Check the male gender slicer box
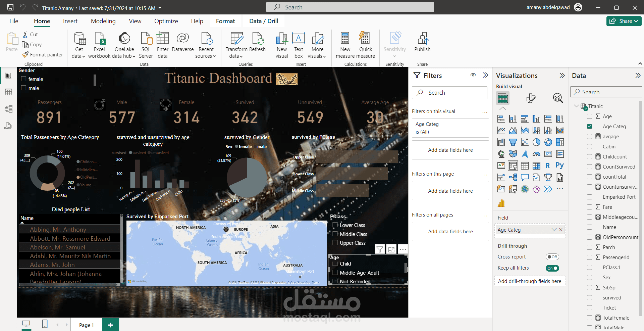Viewport: 644px width, 331px height. click(23, 88)
